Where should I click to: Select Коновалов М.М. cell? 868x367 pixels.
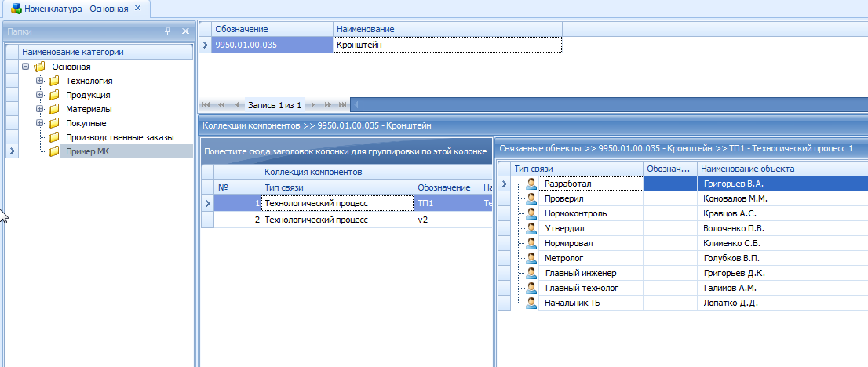782,198
